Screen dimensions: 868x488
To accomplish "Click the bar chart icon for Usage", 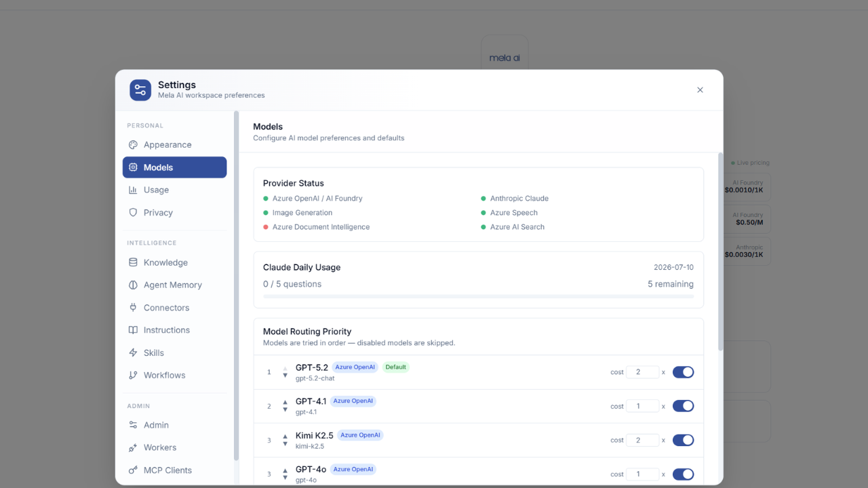I will (x=133, y=190).
